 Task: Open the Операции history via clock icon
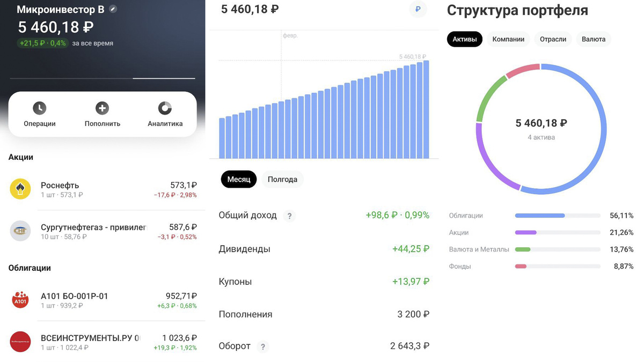click(x=39, y=108)
